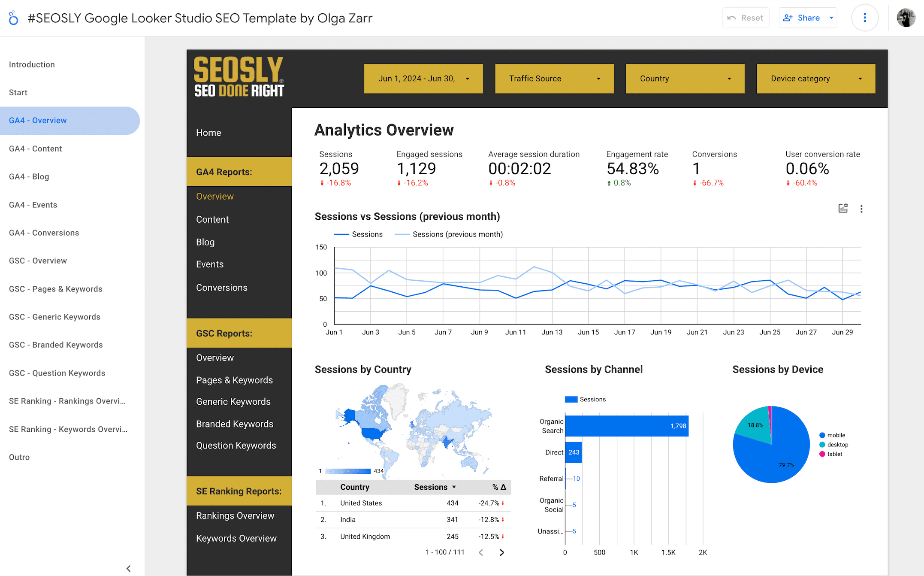Toggle the Sessions legend series
Image resolution: width=924 pixels, height=576 pixels.
[358, 234]
